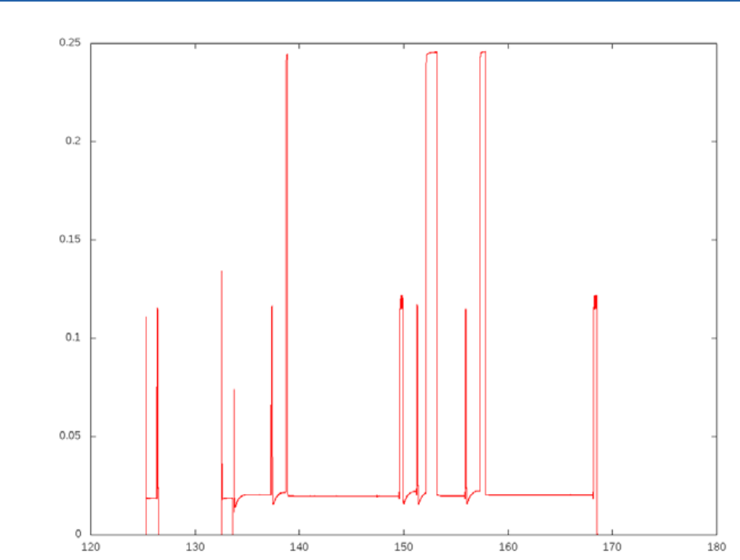Click the x-axis label 150
This screenshot has height=560, width=740.
pyautogui.click(x=404, y=547)
